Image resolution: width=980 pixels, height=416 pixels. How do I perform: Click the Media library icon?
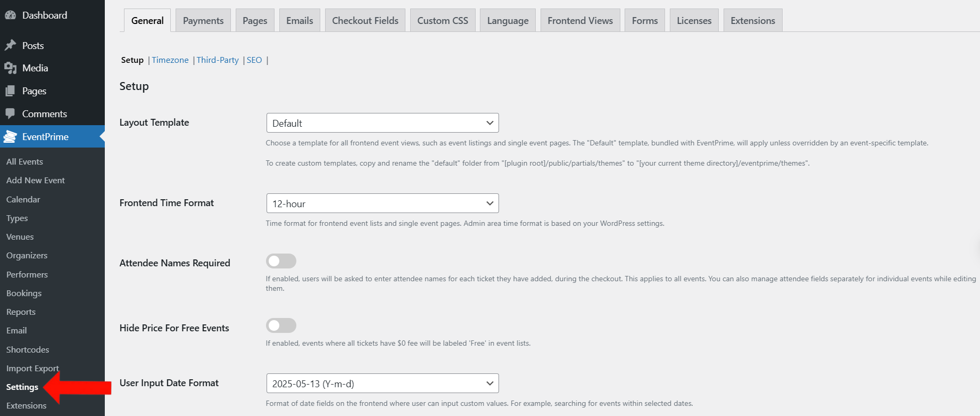point(10,68)
